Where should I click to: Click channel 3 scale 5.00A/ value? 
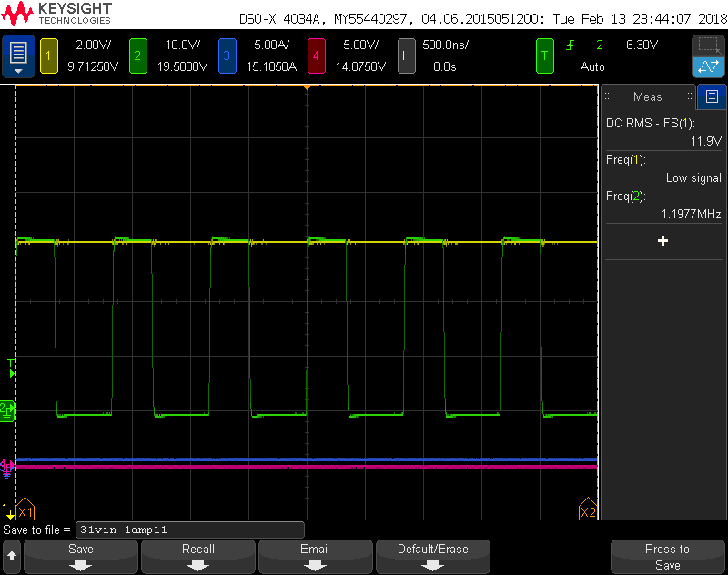[x=271, y=45]
